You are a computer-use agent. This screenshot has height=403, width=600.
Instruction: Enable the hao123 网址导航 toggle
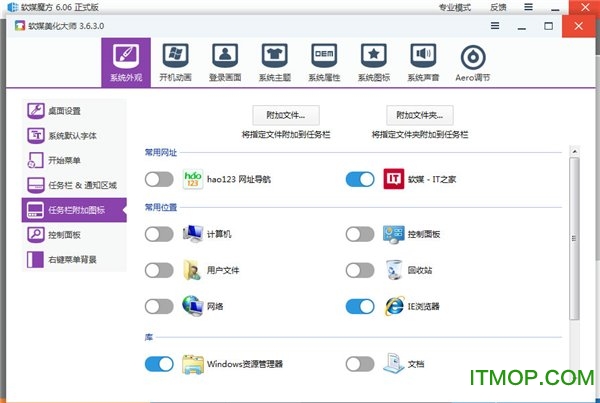point(159,179)
